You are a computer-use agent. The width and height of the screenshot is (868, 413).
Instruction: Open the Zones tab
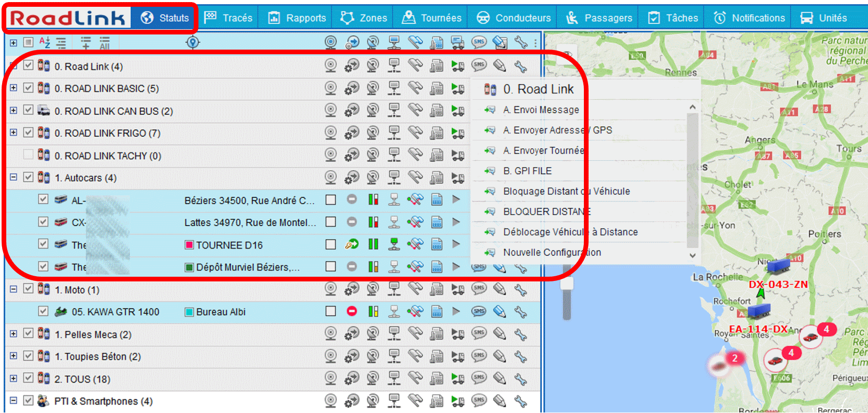tap(363, 18)
